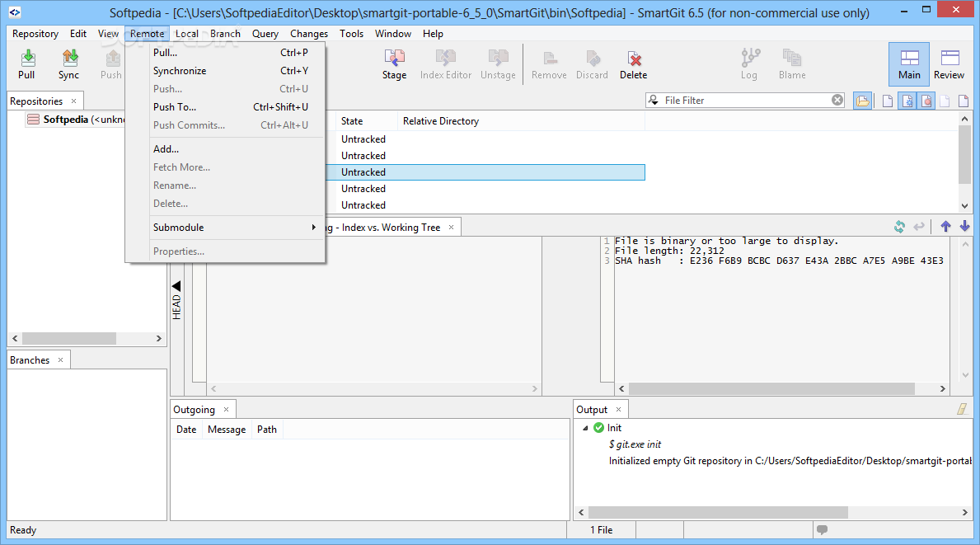This screenshot has width=980, height=545.
Task: Click the Date column in Outgoing
Action: coord(186,430)
